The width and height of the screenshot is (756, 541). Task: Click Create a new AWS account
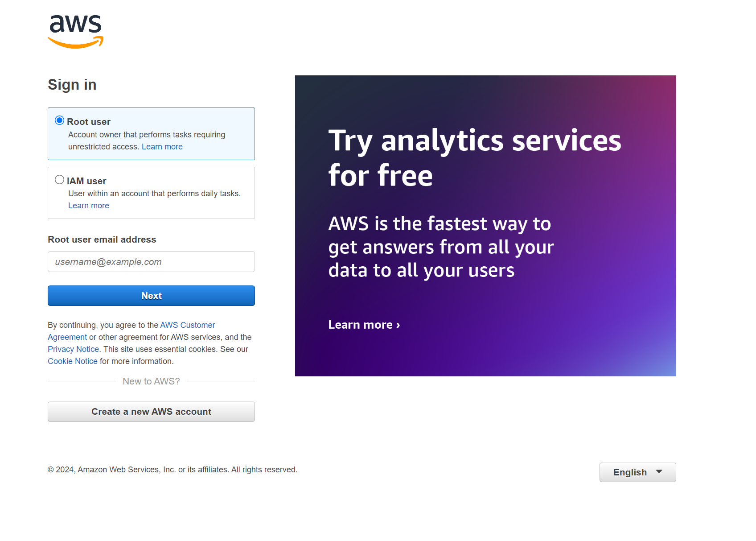[x=151, y=412]
